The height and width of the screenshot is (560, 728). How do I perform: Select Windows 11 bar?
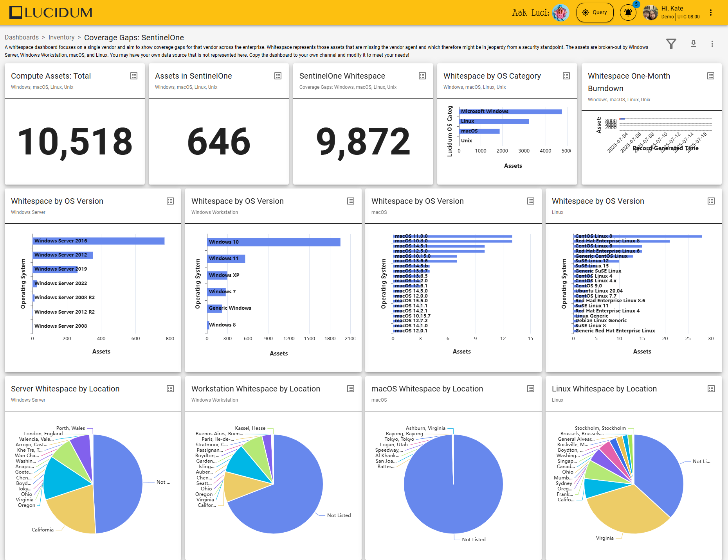click(x=226, y=258)
